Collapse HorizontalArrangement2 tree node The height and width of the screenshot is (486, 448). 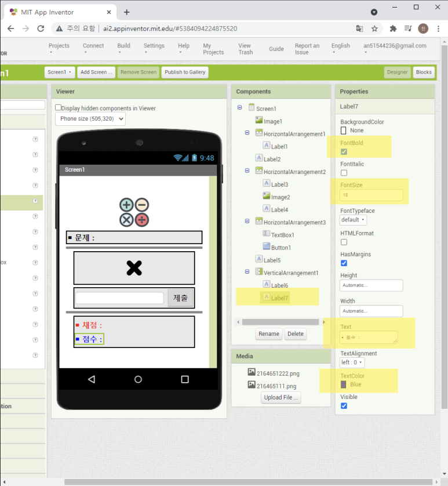pyautogui.click(x=247, y=170)
